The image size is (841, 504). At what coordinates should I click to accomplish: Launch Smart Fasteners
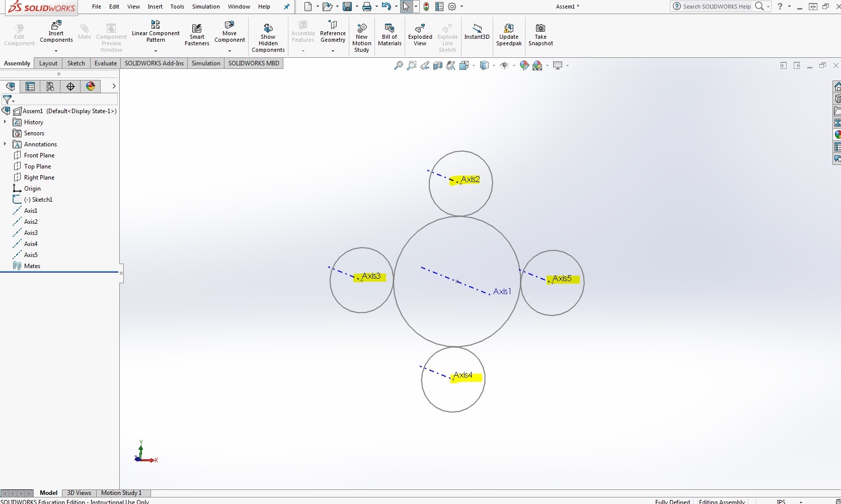[197, 34]
